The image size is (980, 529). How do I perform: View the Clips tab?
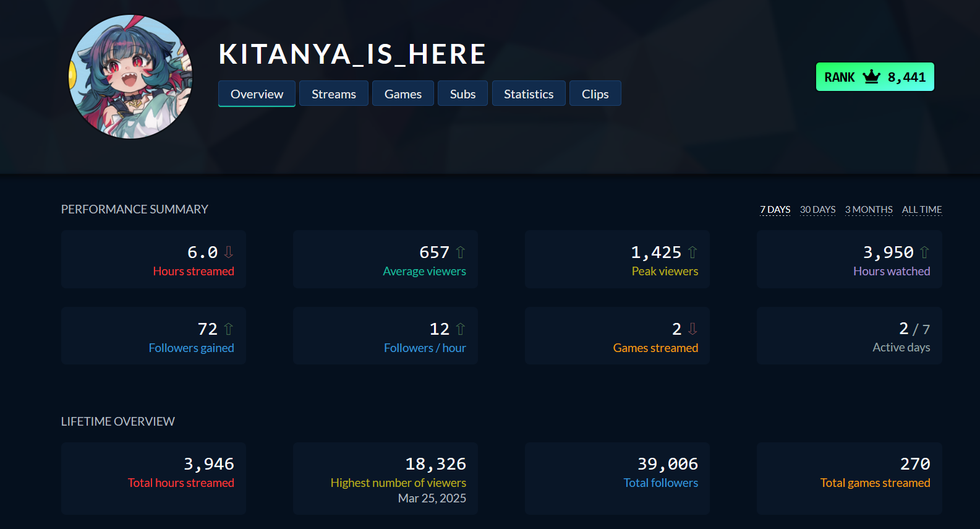pyautogui.click(x=595, y=93)
